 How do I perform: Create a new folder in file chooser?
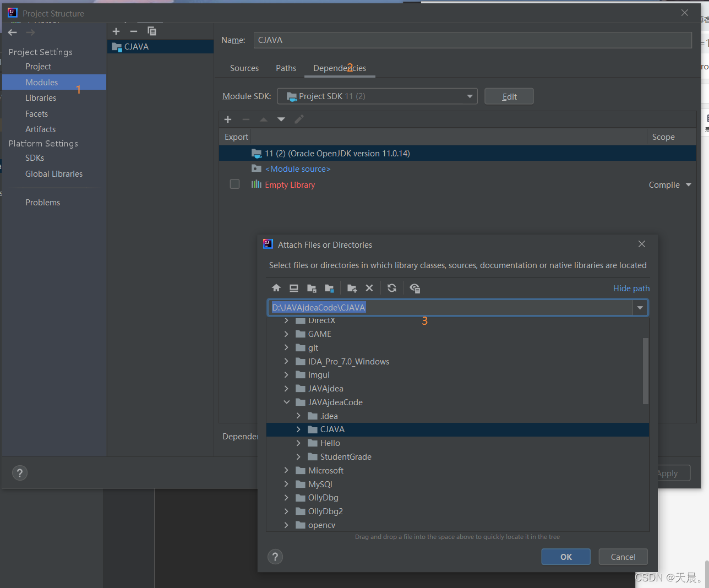point(352,288)
